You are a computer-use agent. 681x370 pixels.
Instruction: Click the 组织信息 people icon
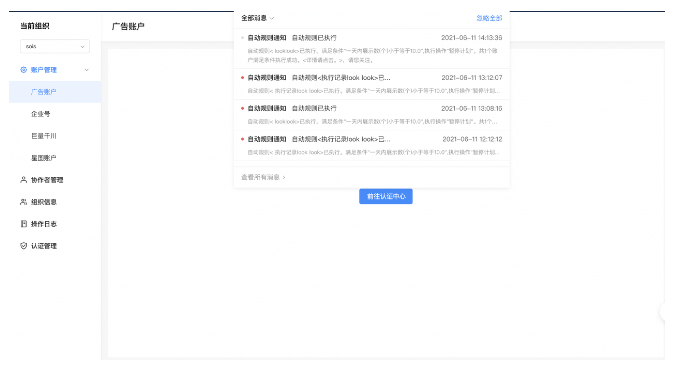tap(23, 202)
